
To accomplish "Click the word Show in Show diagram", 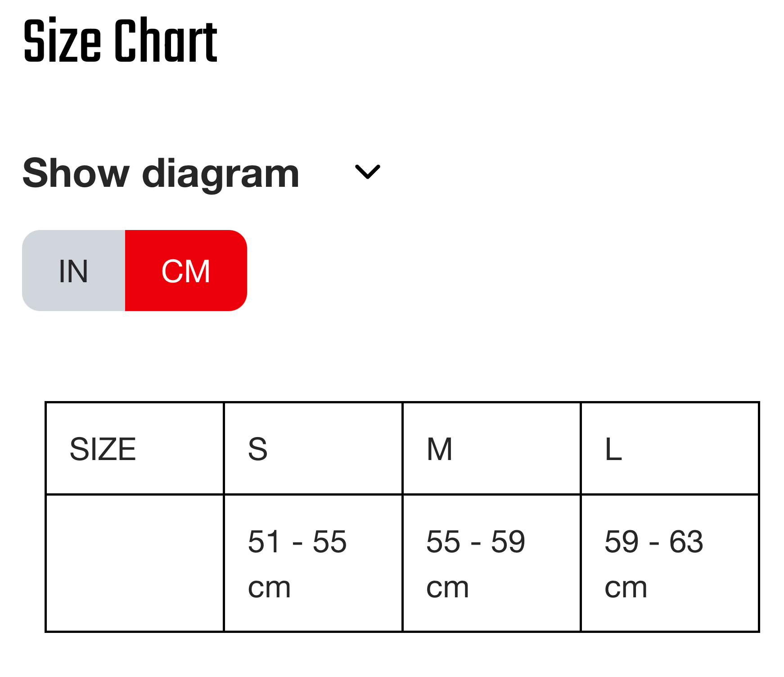I will 76,174.
